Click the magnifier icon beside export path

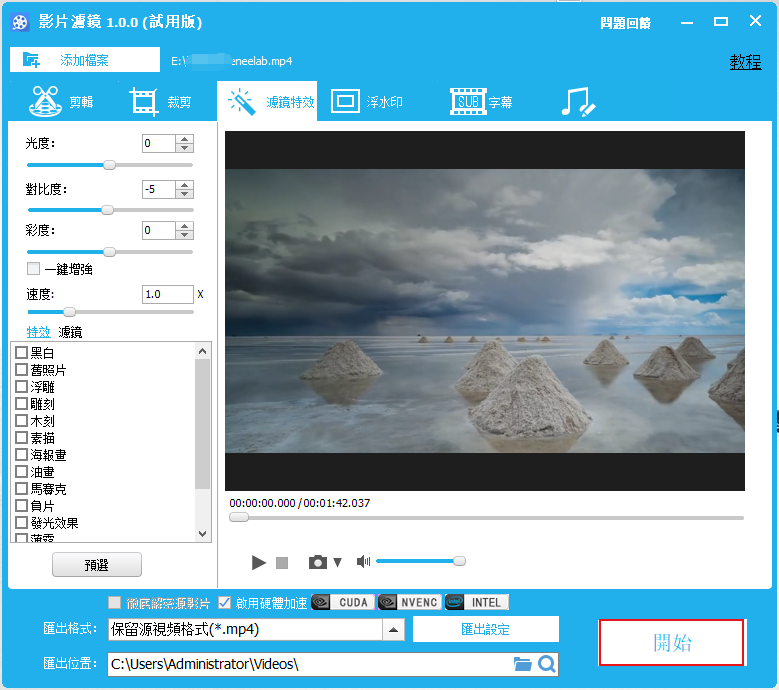point(546,664)
